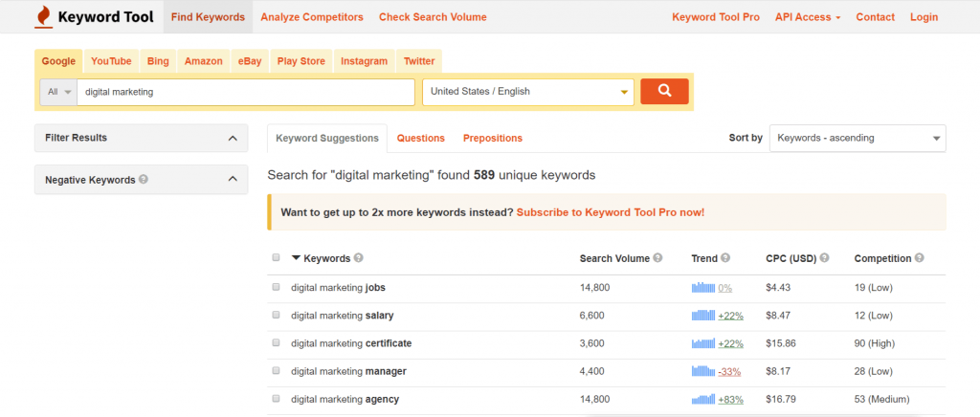Click trend bar chart for certificate row
This screenshot has height=417, width=980.
(703, 343)
